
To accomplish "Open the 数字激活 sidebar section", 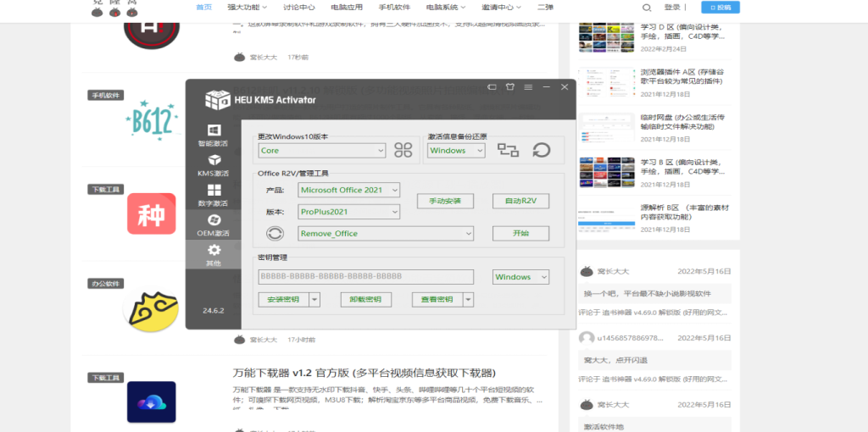I will [x=213, y=195].
